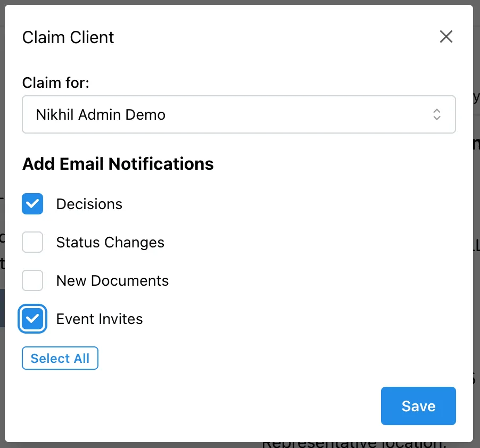Click the Add Email Notifications heading
This screenshot has width=480, height=448.
click(117, 164)
